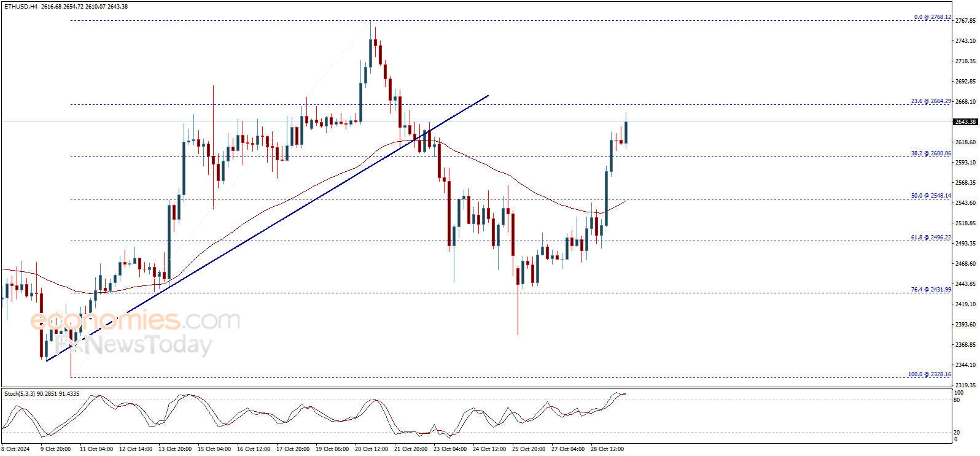Image resolution: width=980 pixels, height=456 pixels.
Task: Select the 2368.85 price axis value
Action: [x=965, y=345]
